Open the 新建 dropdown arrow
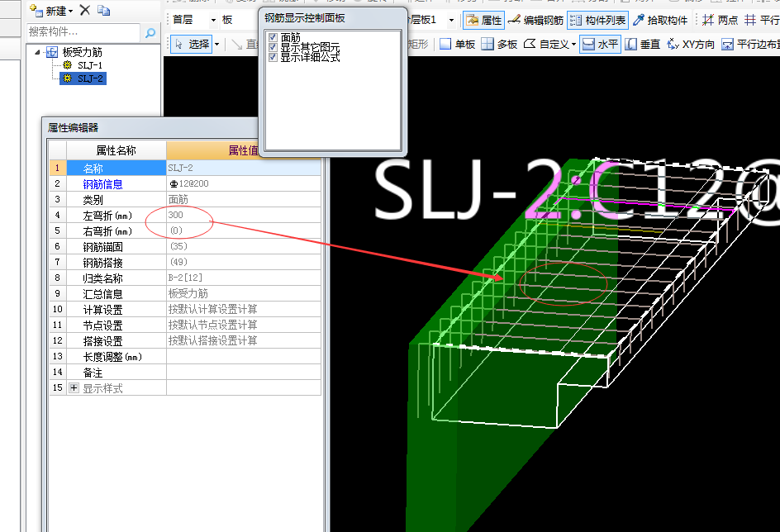The image size is (780, 532). pyautogui.click(x=71, y=11)
